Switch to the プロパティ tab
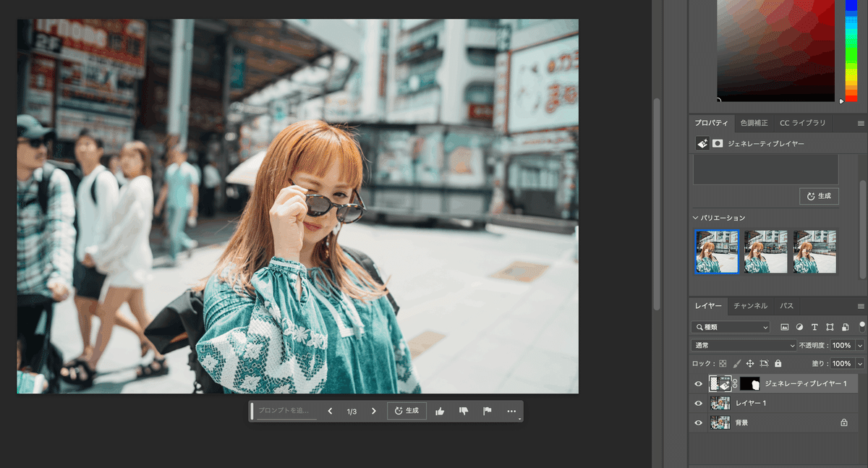 (x=711, y=123)
